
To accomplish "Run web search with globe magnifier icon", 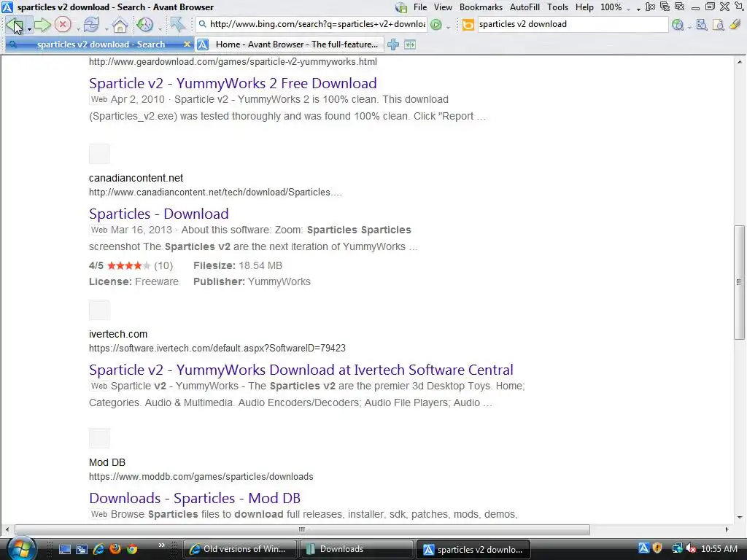I will [x=678, y=25].
